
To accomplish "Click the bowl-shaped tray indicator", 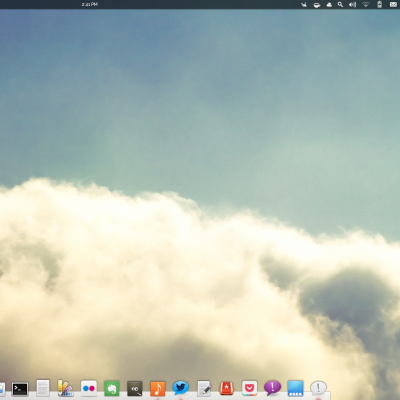I will click(317, 5).
